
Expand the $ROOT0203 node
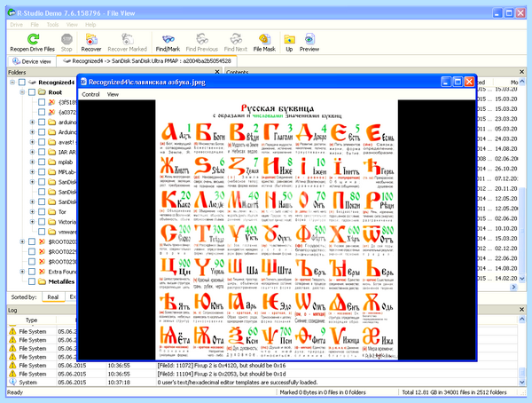click(22, 241)
